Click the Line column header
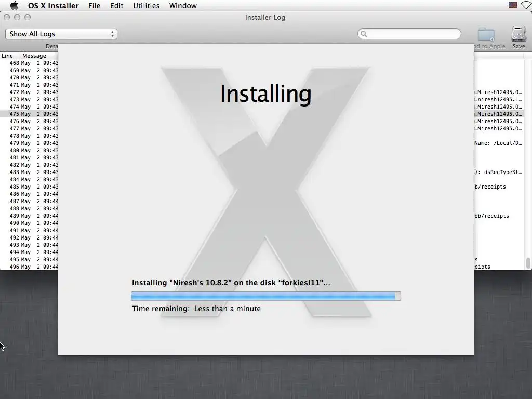The image size is (532, 399). (7, 56)
